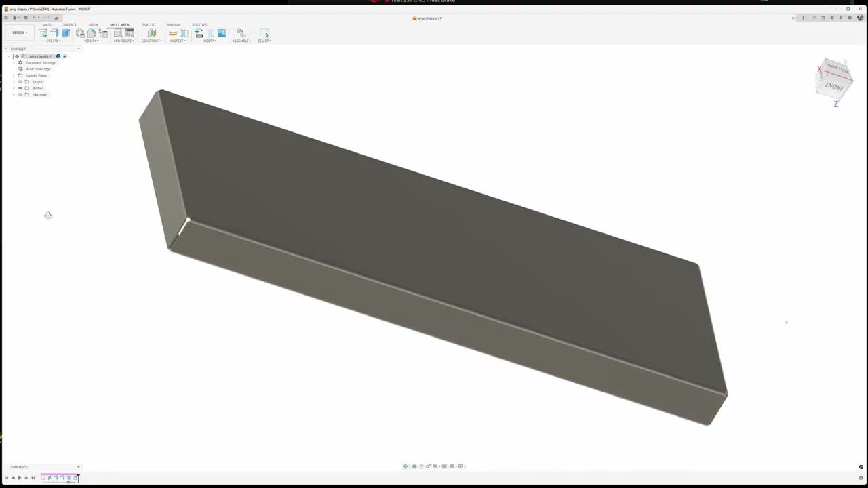Switch to the Surface tab
The width and height of the screenshot is (868, 488).
click(x=69, y=25)
